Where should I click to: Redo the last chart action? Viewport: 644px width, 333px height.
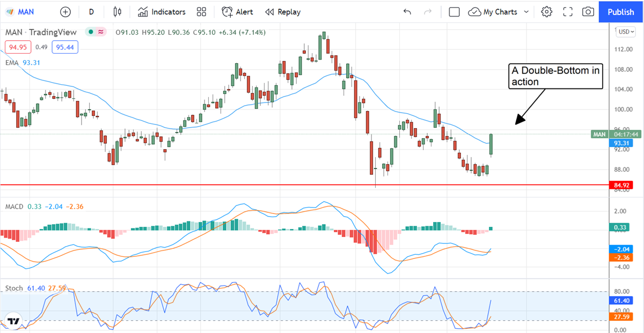428,12
